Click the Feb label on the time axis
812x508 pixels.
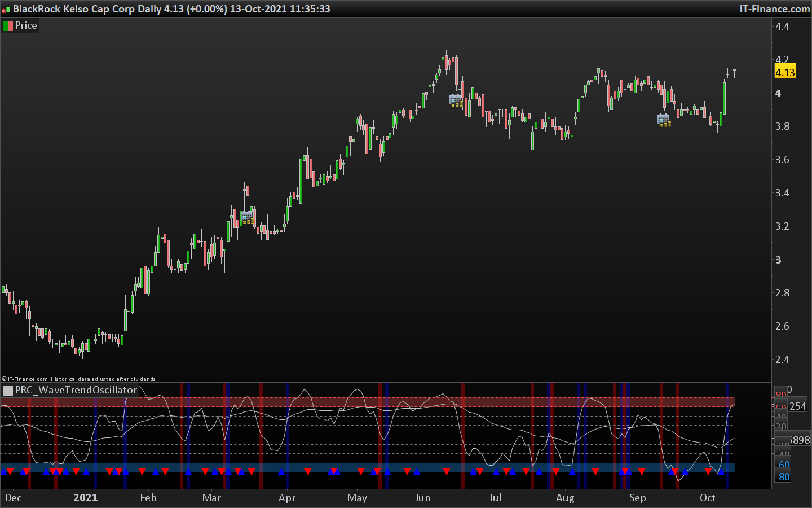pos(148,498)
